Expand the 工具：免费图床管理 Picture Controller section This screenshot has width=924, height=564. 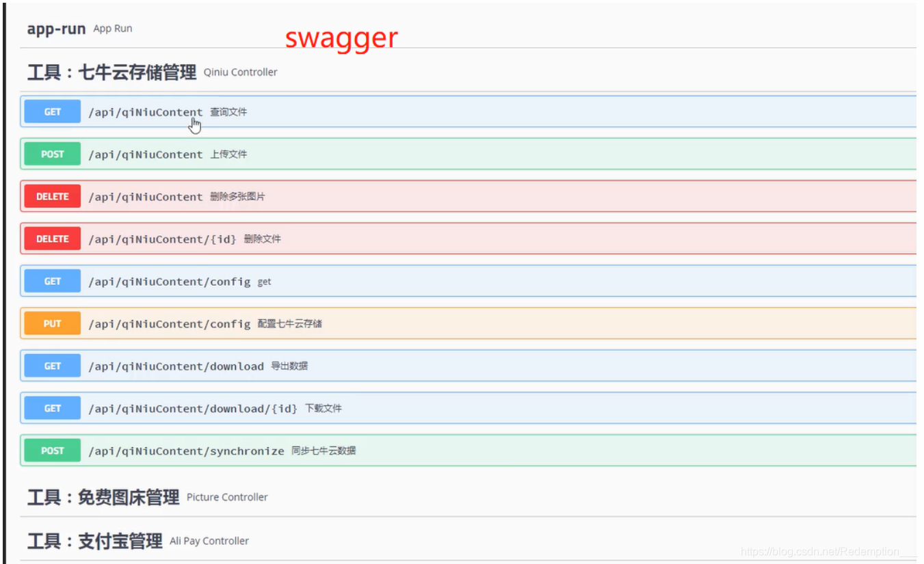point(468,497)
